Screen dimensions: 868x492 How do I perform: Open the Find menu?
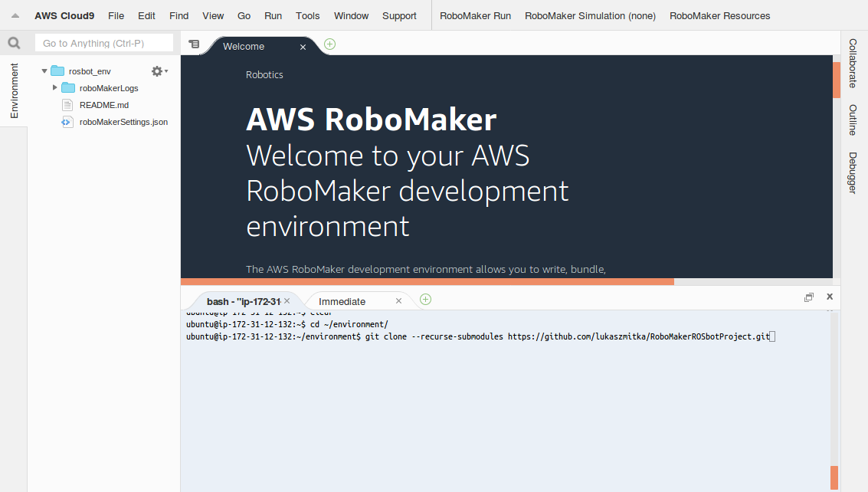coord(179,15)
